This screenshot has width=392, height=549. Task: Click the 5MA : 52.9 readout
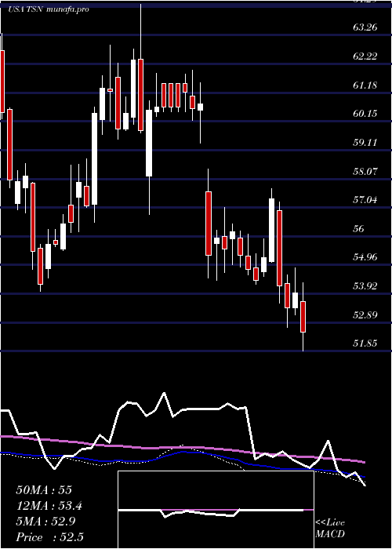coord(45,522)
